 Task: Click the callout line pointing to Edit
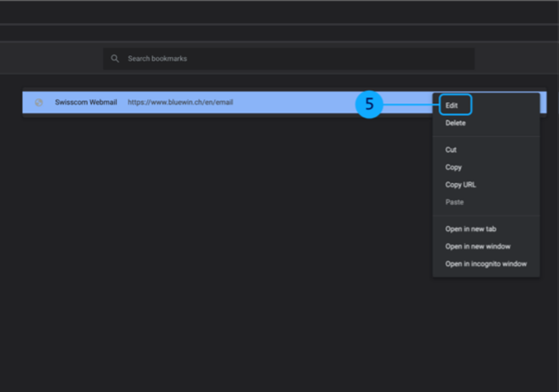click(x=411, y=105)
